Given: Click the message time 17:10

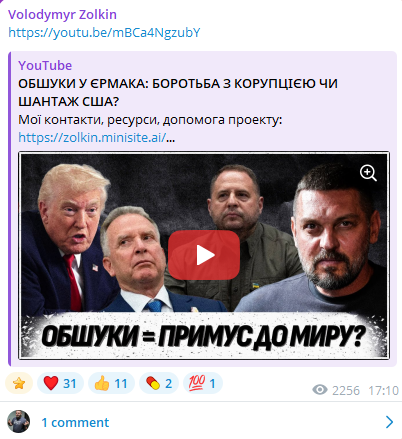Looking at the screenshot, I should [x=383, y=390].
